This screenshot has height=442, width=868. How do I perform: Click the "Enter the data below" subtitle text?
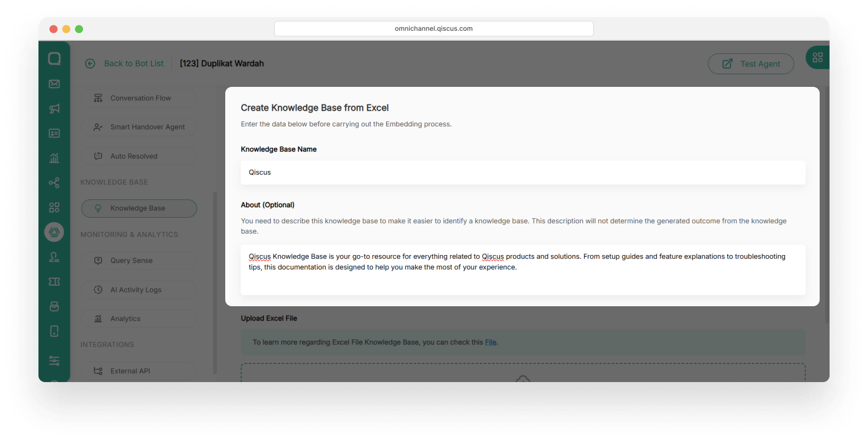(x=346, y=124)
